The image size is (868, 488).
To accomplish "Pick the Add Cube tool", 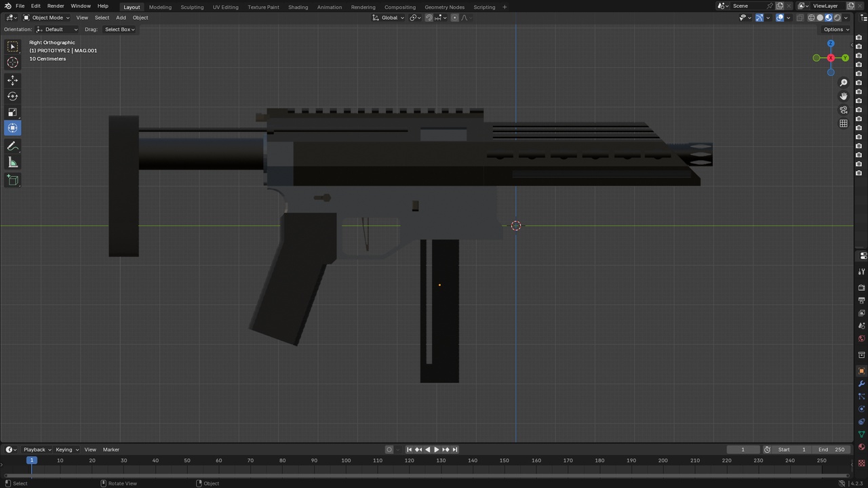I will 13,180.
